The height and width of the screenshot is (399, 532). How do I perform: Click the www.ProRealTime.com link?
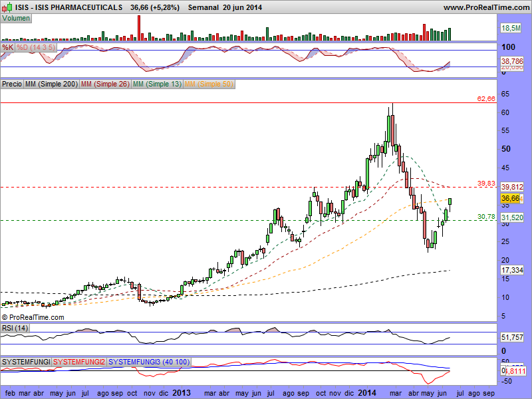tap(486, 7)
